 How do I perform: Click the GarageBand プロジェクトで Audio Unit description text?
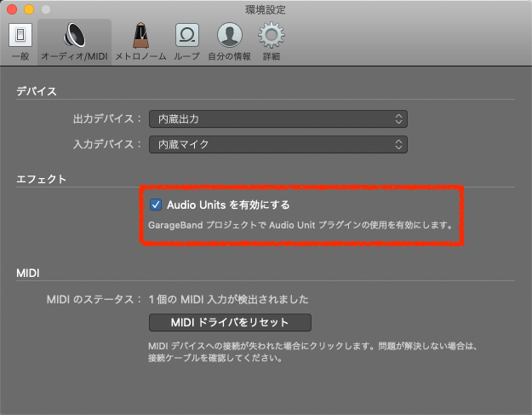[x=300, y=225]
